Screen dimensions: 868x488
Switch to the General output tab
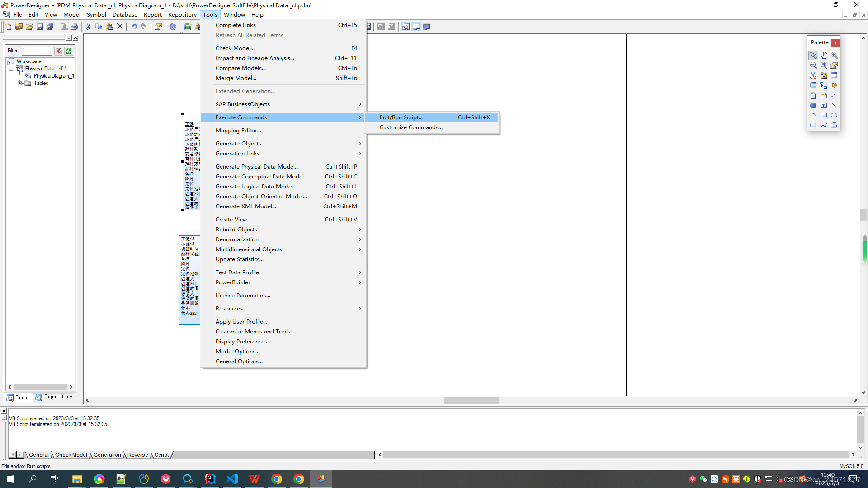39,455
